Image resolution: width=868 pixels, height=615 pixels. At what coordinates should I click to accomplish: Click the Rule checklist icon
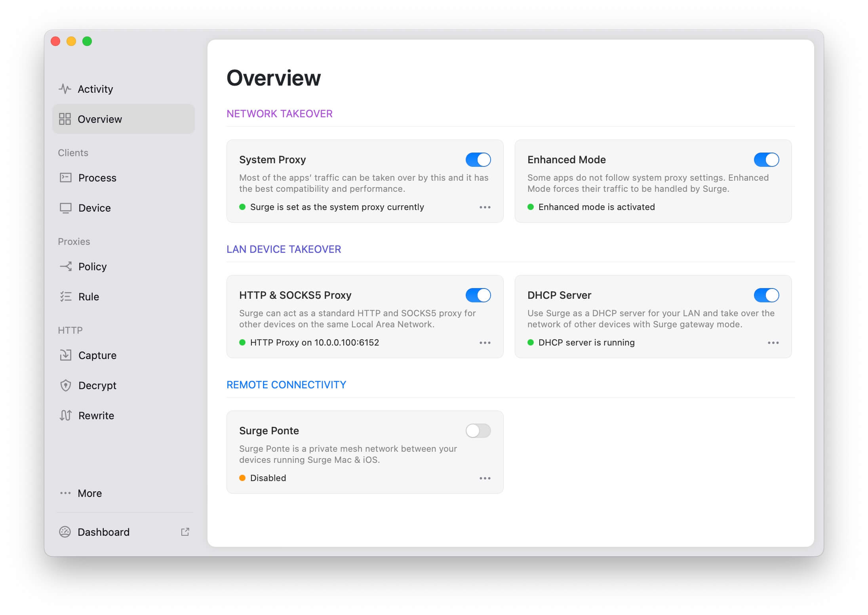pyautogui.click(x=66, y=296)
